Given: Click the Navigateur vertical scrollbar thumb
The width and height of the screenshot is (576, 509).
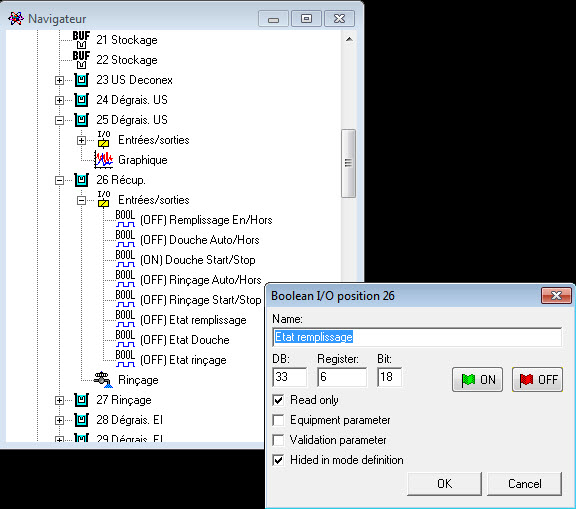Looking at the screenshot, I should click(348, 163).
